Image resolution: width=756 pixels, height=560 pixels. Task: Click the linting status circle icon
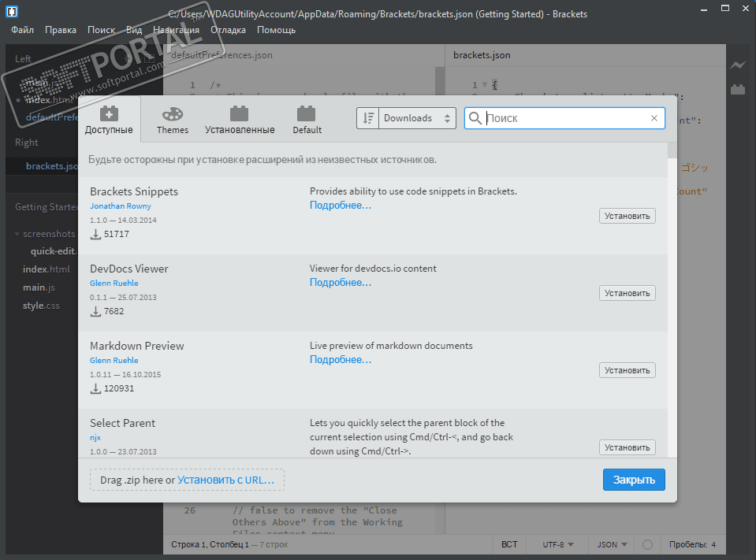tap(647, 544)
